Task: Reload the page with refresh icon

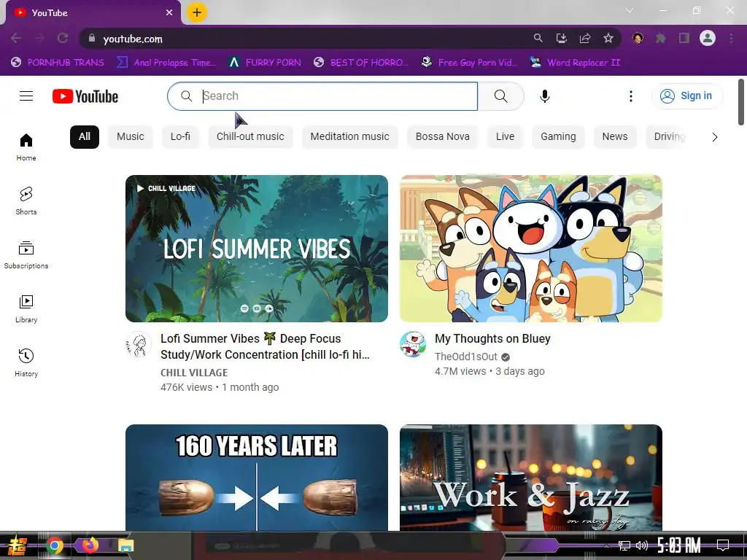Action: click(63, 38)
